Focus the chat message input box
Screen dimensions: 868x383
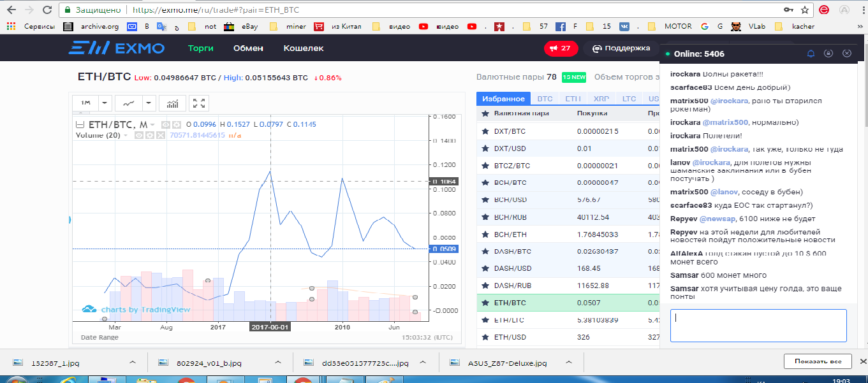(x=758, y=326)
